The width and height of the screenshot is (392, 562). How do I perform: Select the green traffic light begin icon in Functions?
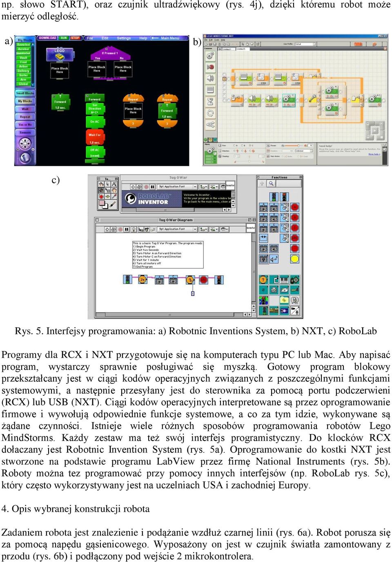274,197
